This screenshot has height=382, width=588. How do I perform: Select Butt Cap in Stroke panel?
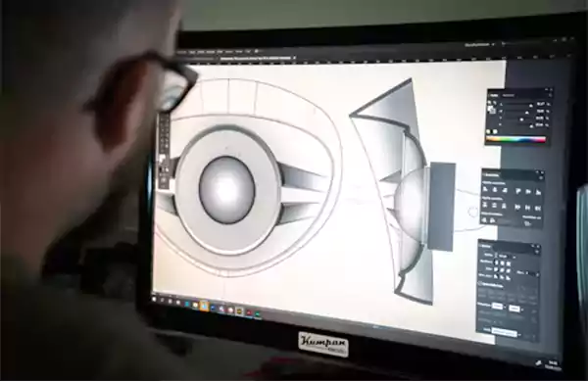[x=496, y=263]
